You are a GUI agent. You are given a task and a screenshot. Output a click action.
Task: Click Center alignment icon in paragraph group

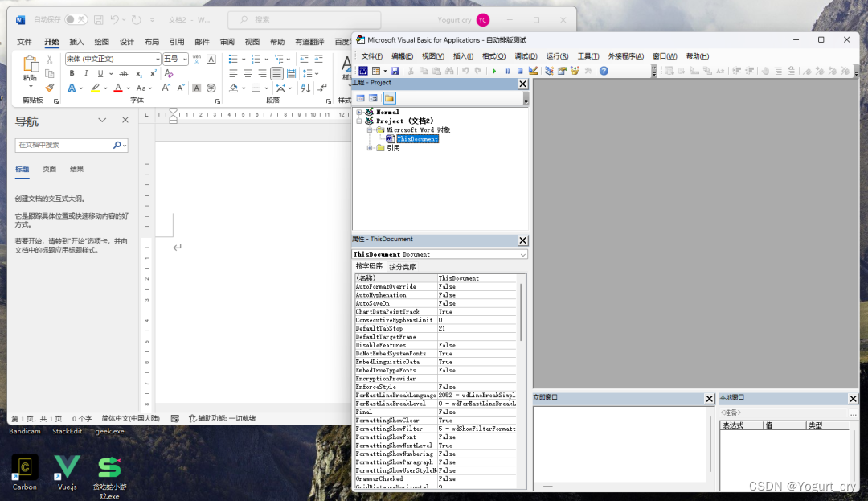pyautogui.click(x=248, y=73)
